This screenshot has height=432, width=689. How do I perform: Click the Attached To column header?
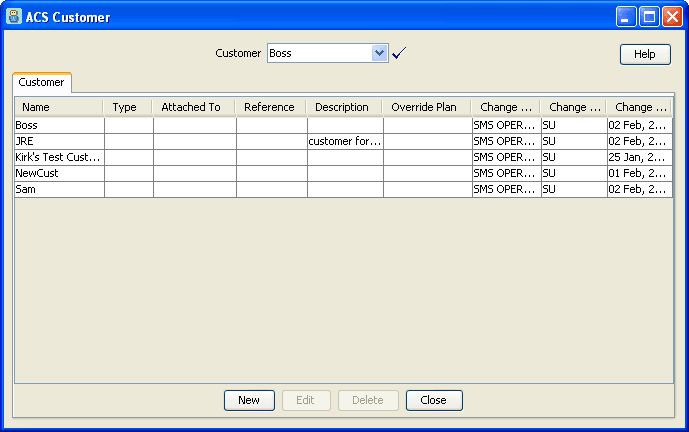[194, 107]
